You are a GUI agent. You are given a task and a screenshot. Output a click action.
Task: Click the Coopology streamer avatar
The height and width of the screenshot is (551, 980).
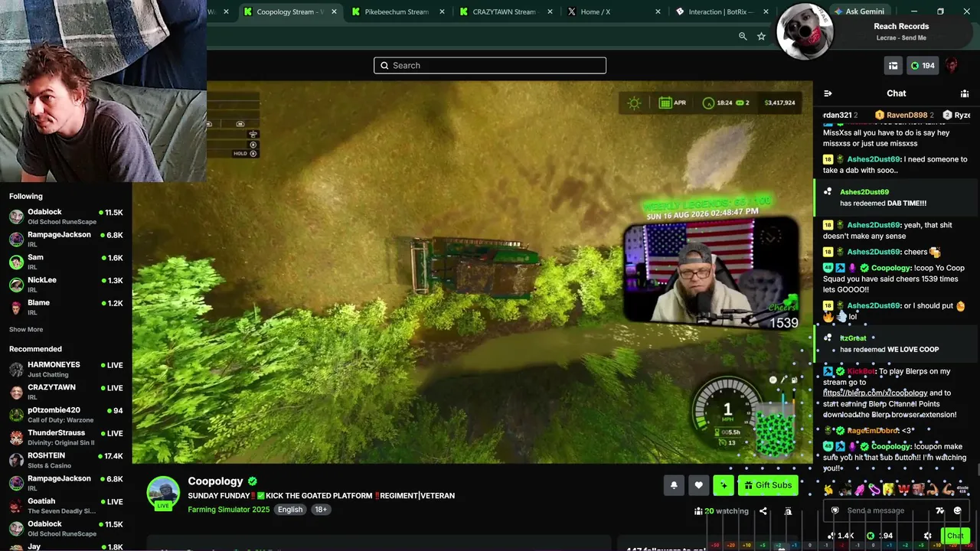[x=163, y=493]
